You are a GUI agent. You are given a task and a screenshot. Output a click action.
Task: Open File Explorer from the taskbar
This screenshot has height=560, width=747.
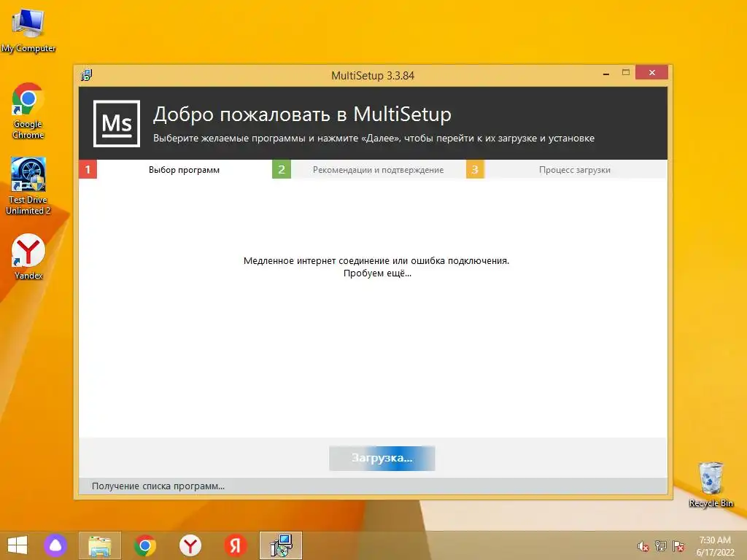[x=99, y=545]
